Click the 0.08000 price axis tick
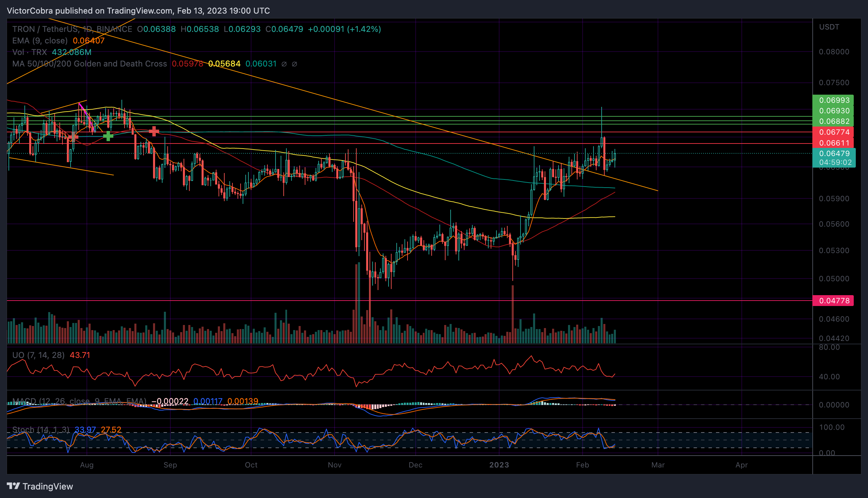The image size is (868, 498). [x=834, y=52]
